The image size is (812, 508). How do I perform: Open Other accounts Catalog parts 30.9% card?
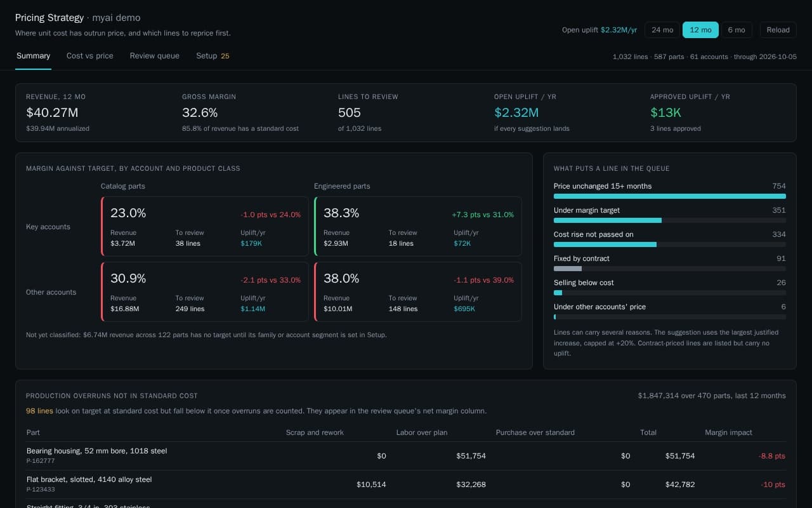(x=205, y=292)
